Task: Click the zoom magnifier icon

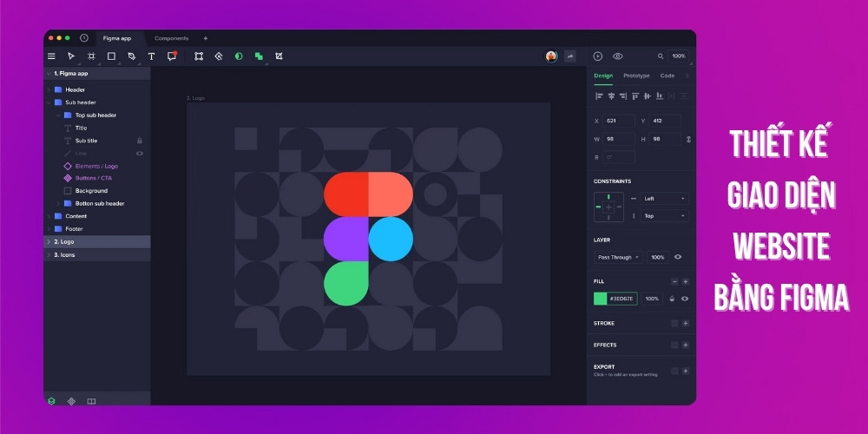Action: pos(661,56)
